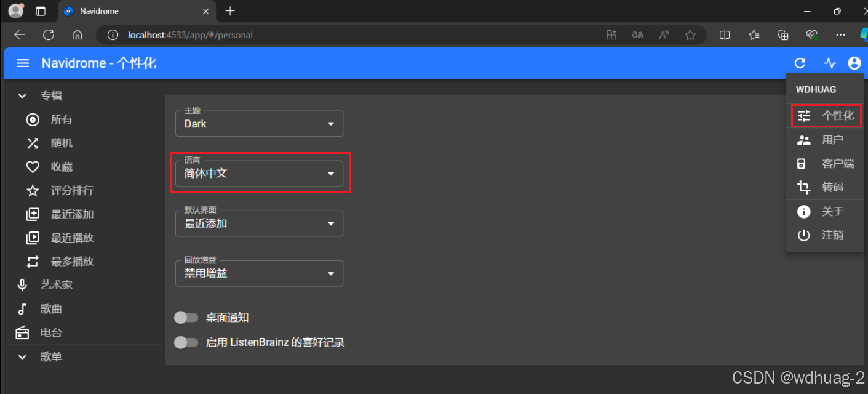Open the activity pulse icon

pos(830,63)
